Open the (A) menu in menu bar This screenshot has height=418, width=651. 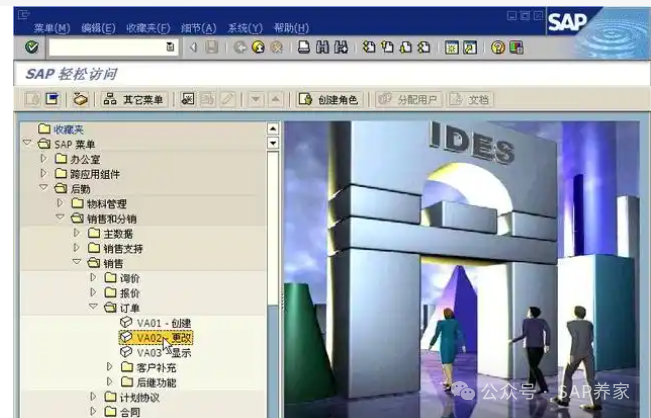[x=198, y=28]
